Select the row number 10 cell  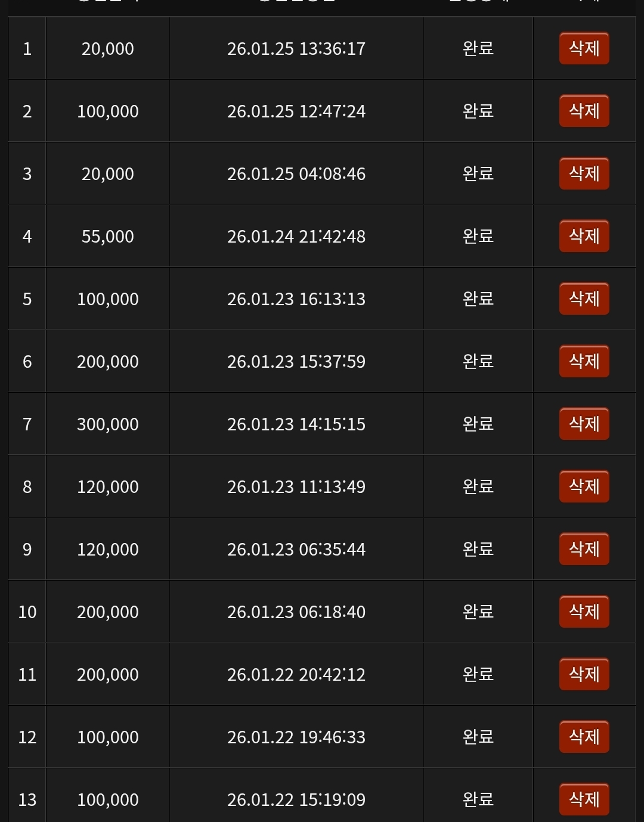click(27, 612)
